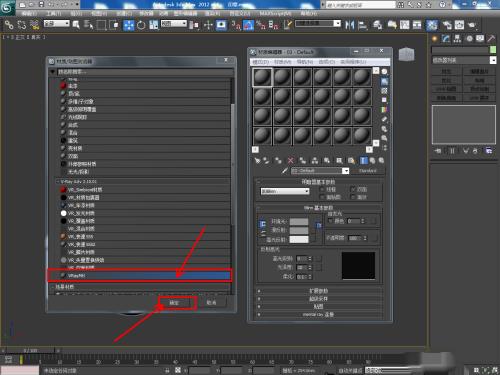Click the Mirror tool icon
500x375 pixels.
pyautogui.click(x=349, y=25)
